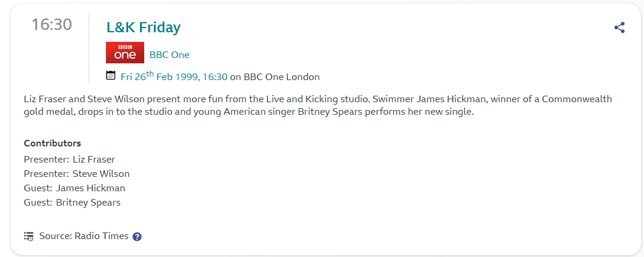Image resolution: width=644 pixels, height=257 pixels.
Task: Click the help question mark icon
Action: [137, 237]
